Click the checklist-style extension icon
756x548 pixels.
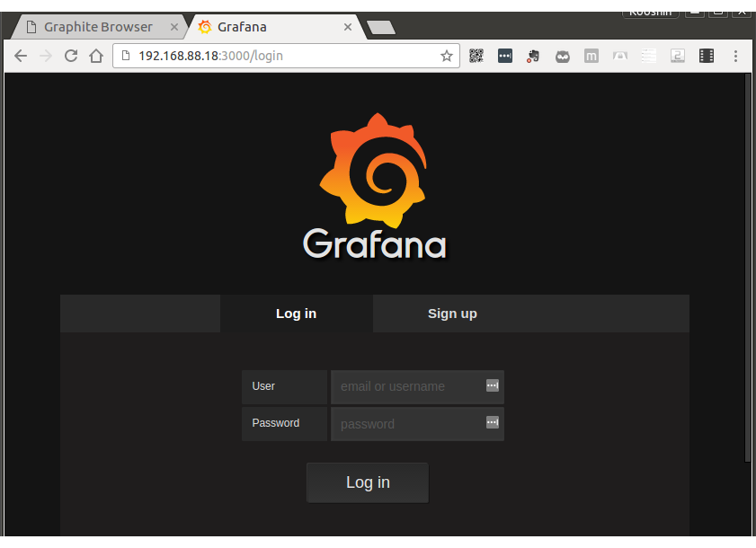click(x=648, y=56)
